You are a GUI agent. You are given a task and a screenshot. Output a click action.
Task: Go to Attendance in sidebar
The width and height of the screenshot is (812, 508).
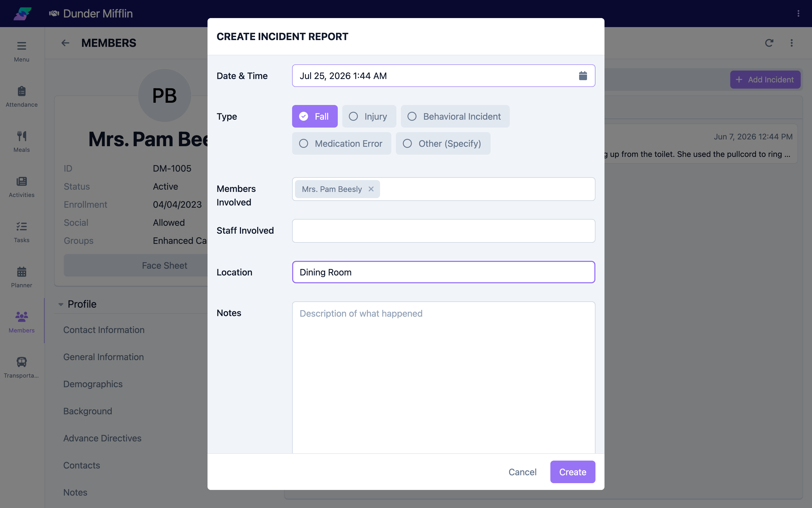coord(21,97)
